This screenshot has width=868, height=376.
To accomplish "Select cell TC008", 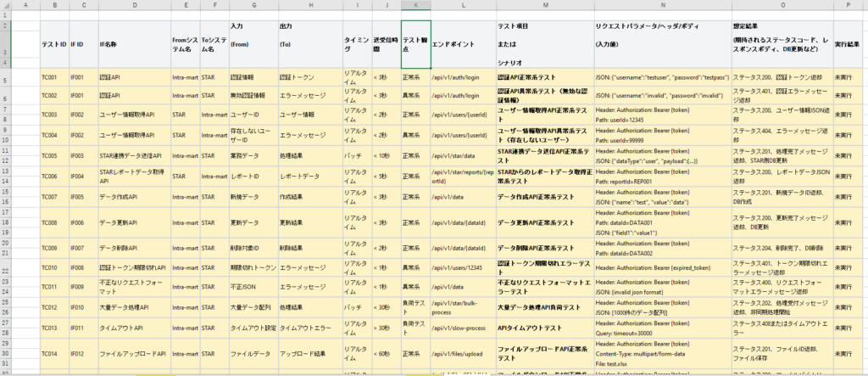I will click(55, 222).
